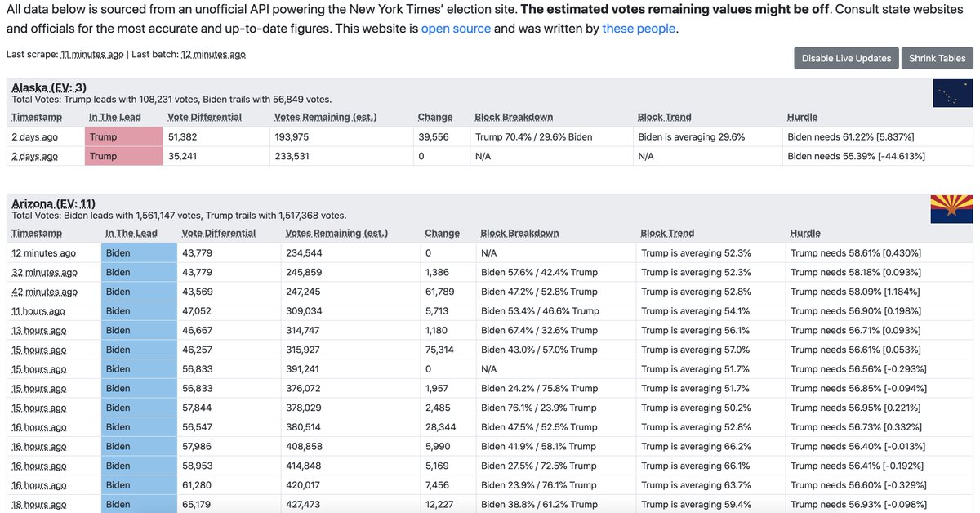
Task: Click the "Arizona (EV: 11)" heading
Action: coord(51,203)
